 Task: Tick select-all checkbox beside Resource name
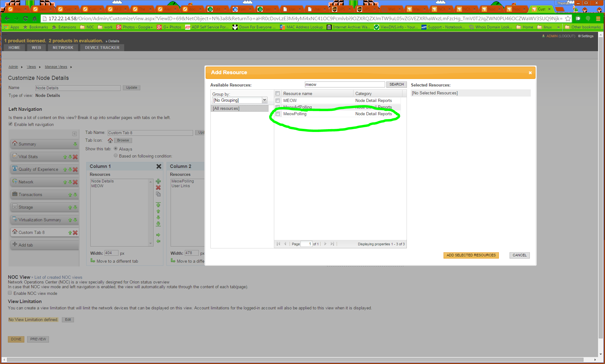278,93
